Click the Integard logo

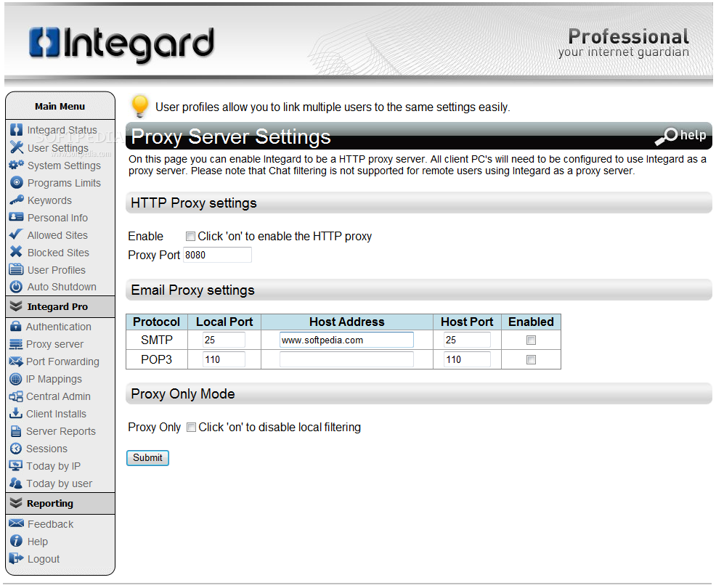(121, 45)
